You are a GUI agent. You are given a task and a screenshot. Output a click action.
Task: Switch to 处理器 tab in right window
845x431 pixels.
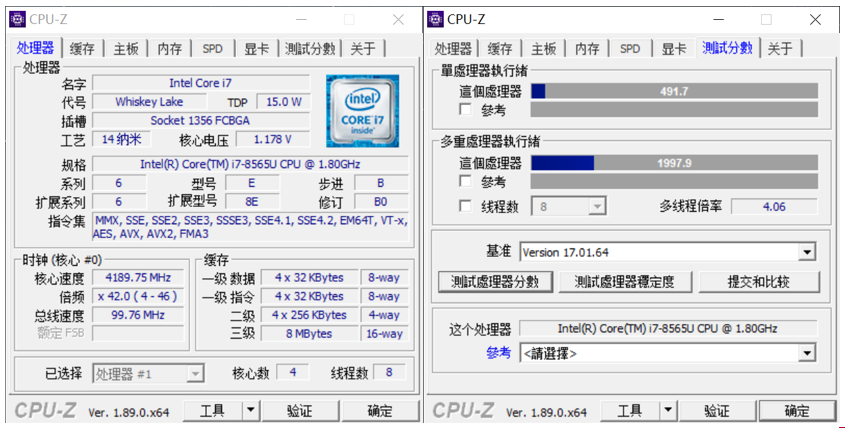[x=453, y=49]
